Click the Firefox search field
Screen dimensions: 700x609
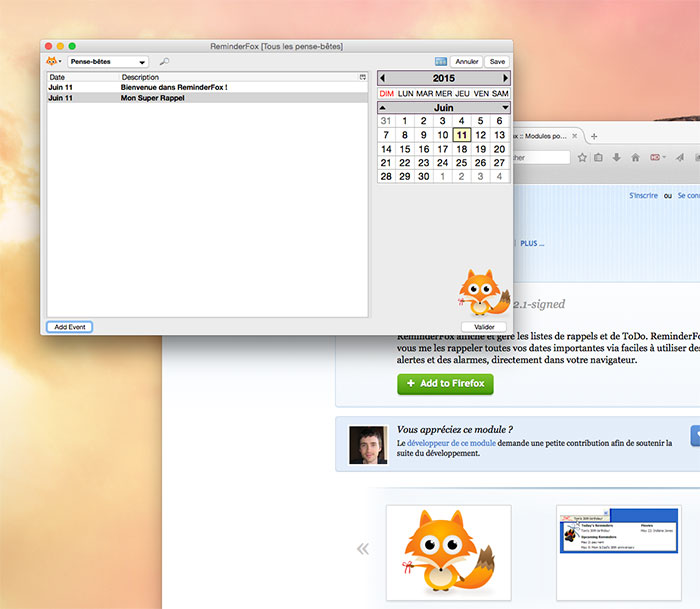click(542, 158)
